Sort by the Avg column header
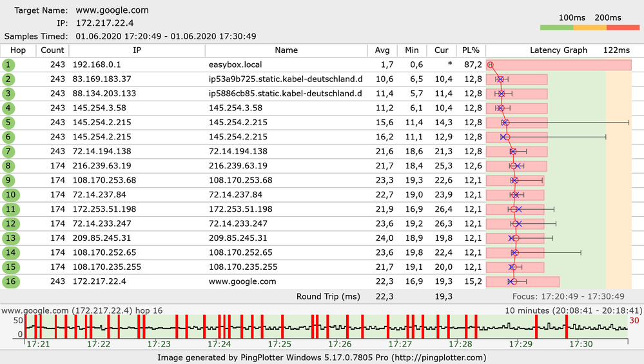Screen dimensions: 644x364 382,50
